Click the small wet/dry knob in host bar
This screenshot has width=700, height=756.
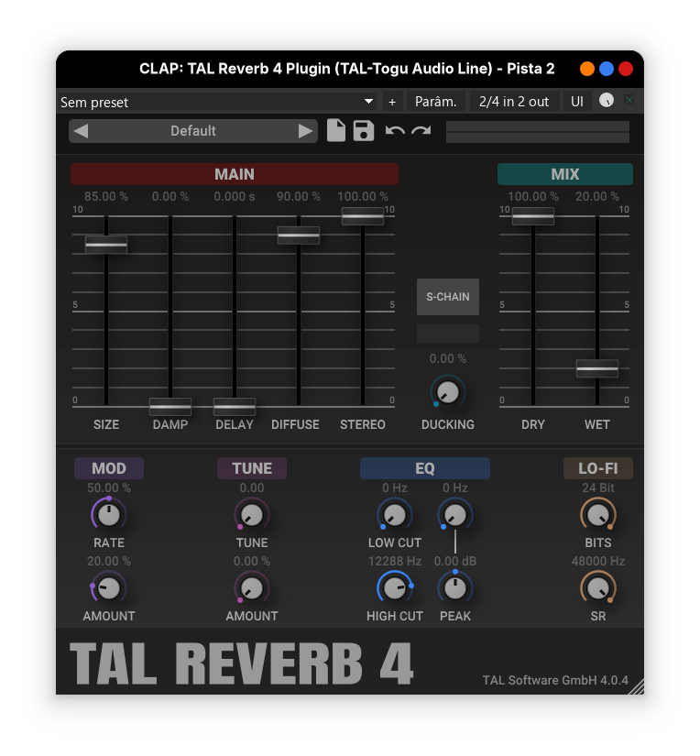tap(606, 100)
